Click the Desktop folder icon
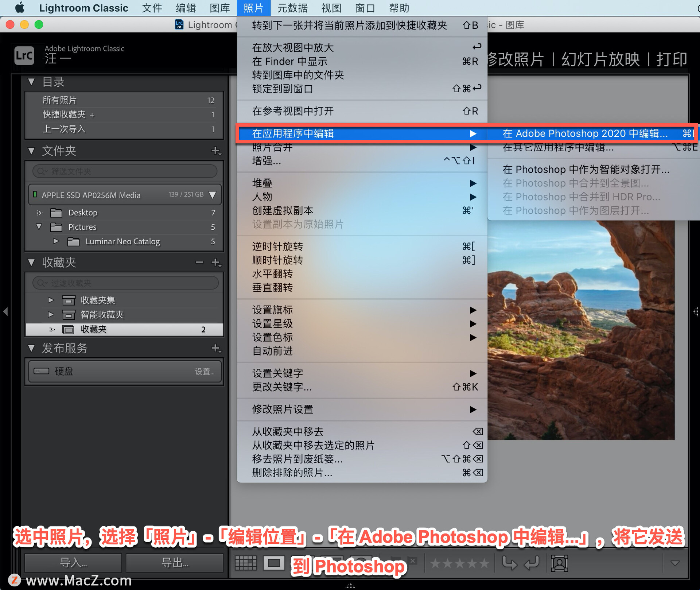 click(56, 213)
